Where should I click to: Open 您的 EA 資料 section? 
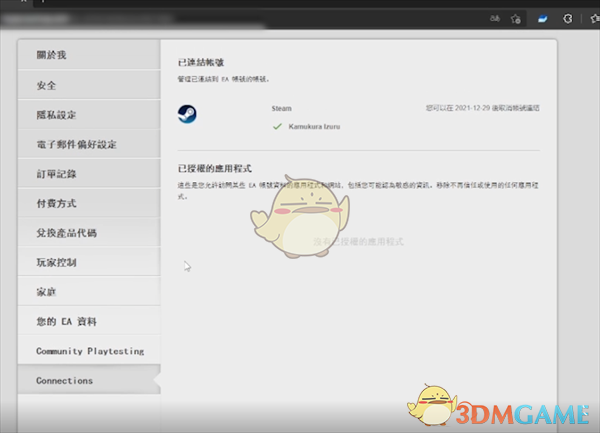point(89,321)
